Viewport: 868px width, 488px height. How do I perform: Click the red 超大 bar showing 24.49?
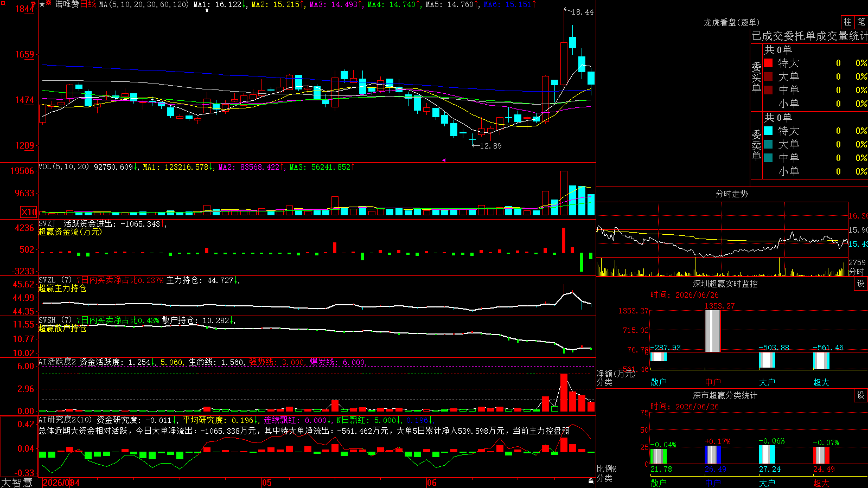click(x=821, y=455)
